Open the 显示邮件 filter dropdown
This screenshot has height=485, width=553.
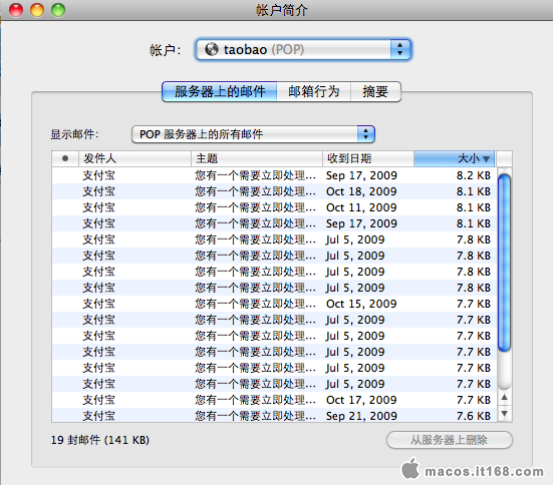tap(253, 134)
